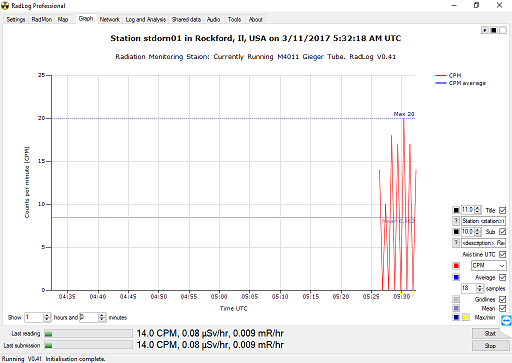The height and width of the screenshot is (363, 512).
Task: Open the Audio tab
Action: point(214,20)
